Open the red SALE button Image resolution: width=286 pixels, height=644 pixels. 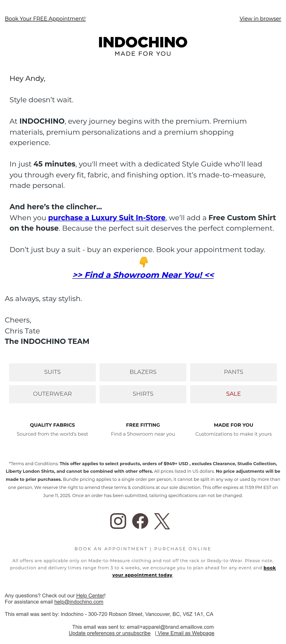[x=233, y=394]
